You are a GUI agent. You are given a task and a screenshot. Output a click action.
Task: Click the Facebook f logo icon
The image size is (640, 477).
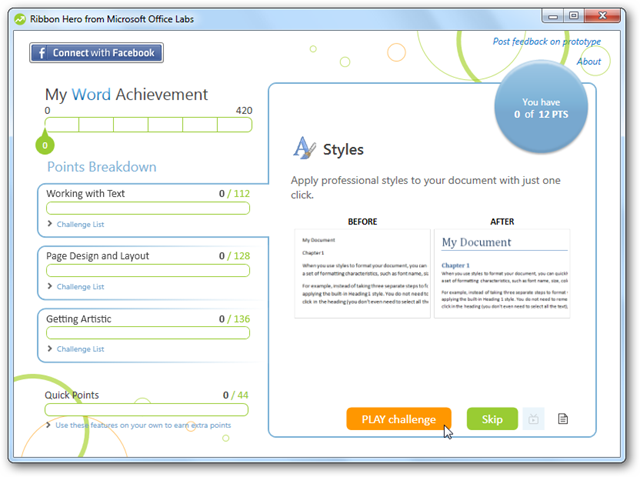42,53
